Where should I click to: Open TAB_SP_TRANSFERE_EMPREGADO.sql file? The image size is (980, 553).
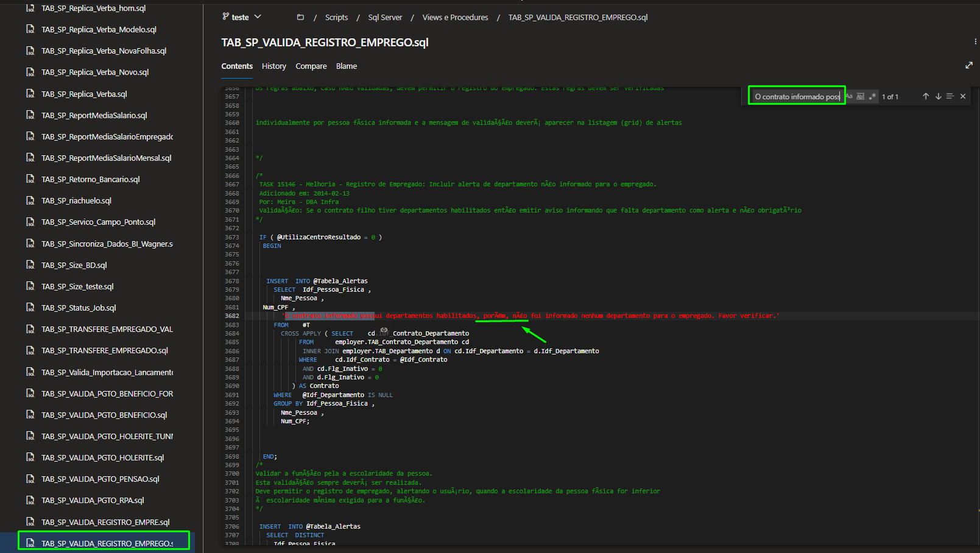(105, 350)
